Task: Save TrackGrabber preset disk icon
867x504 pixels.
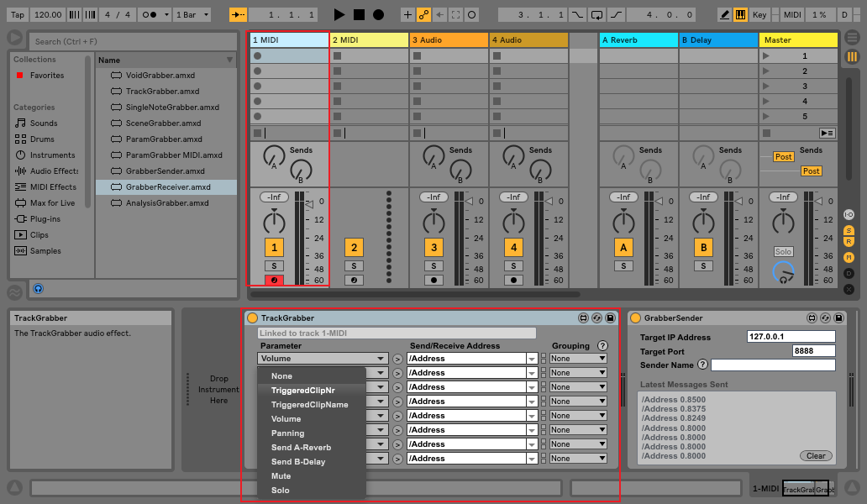Action: (x=610, y=318)
